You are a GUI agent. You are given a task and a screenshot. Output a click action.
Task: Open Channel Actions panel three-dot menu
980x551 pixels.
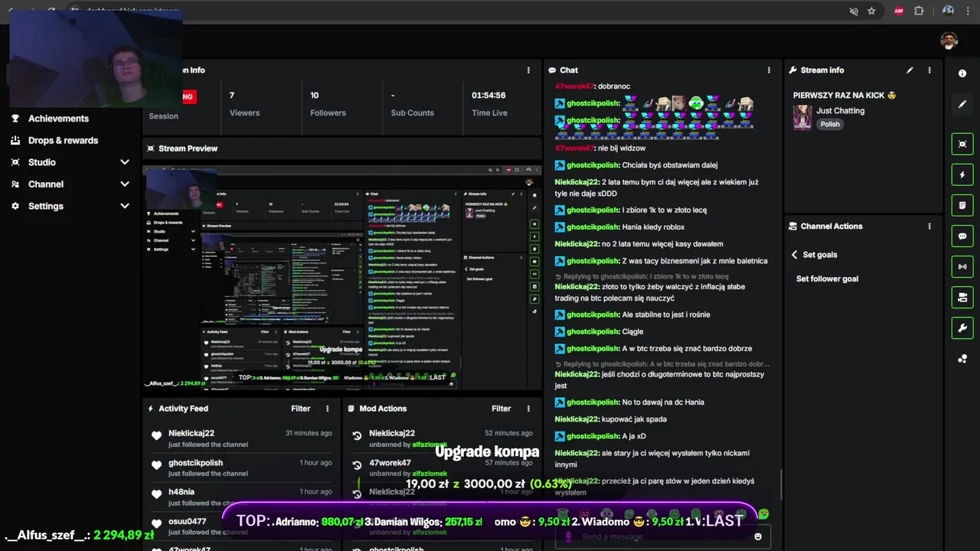click(929, 227)
